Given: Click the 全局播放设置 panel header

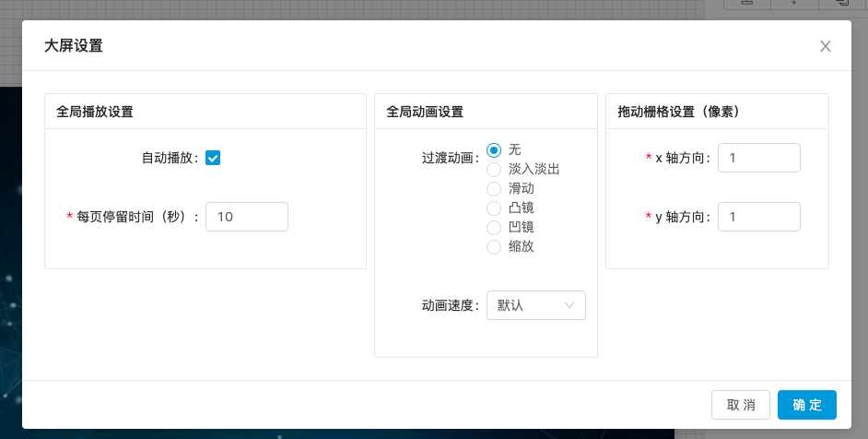Looking at the screenshot, I should pos(95,112).
